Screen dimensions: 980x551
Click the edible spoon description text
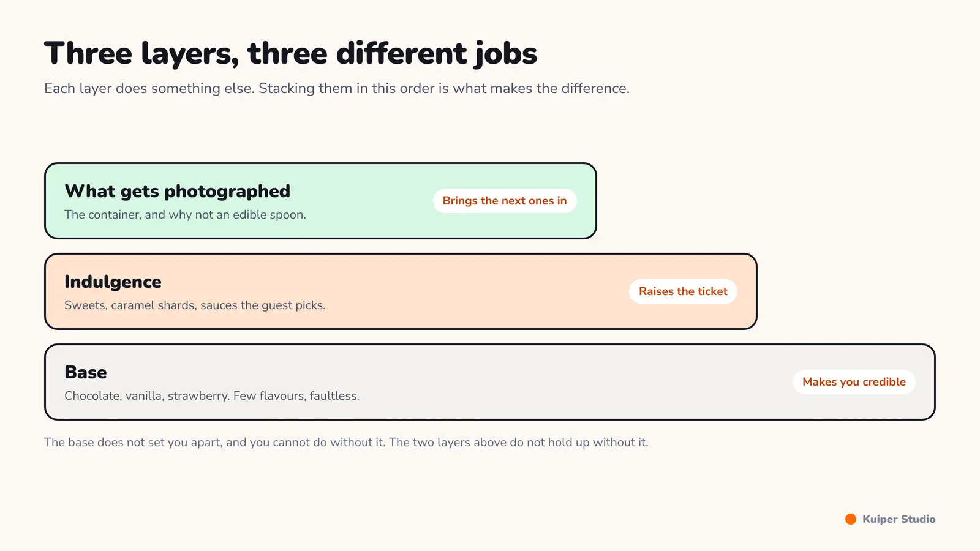point(185,215)
